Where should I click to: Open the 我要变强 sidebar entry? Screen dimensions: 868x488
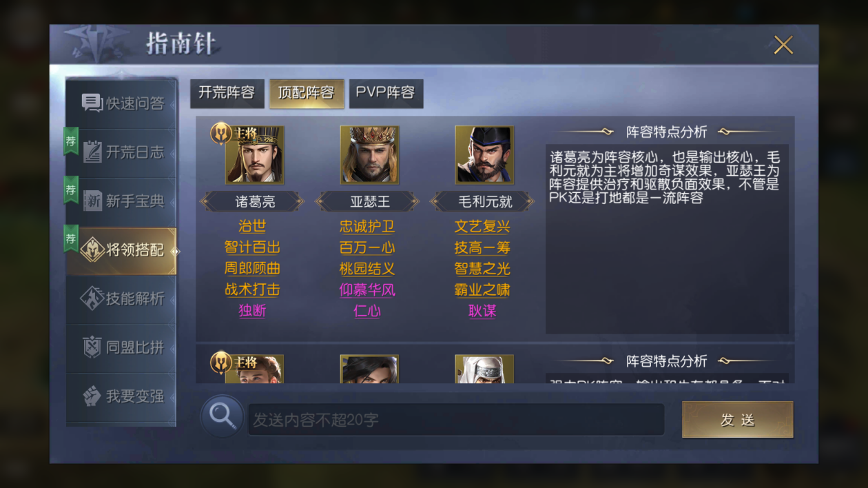(x=121, y=396)
